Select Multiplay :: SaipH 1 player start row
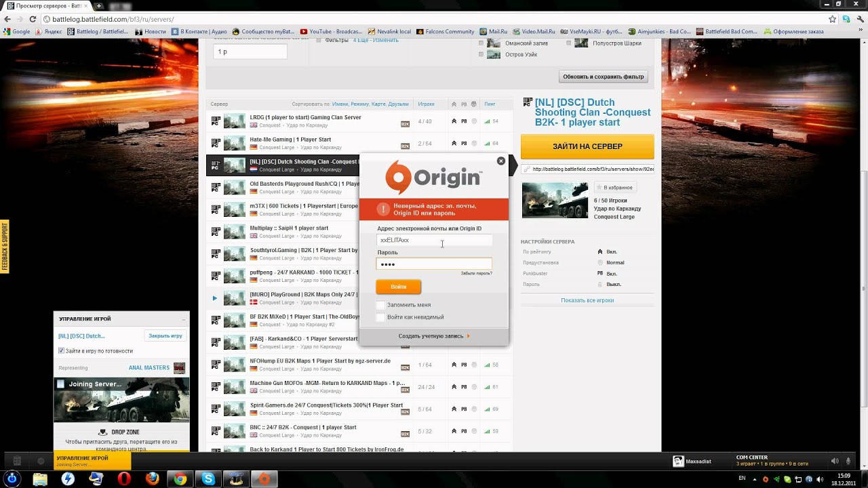Screen dimensions: 868x488 283,232
